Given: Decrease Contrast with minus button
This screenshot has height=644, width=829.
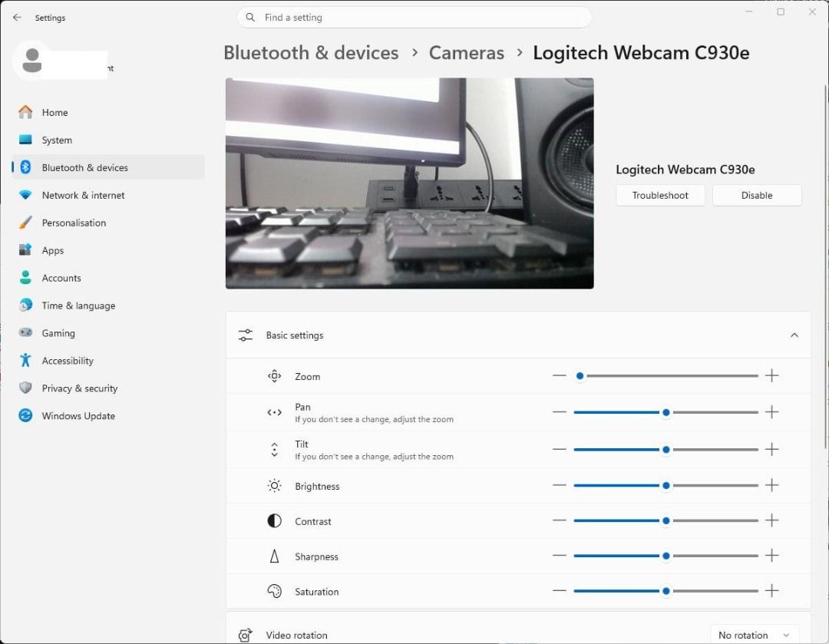Looking at the screenshot, I should click(x=560, y=521).
